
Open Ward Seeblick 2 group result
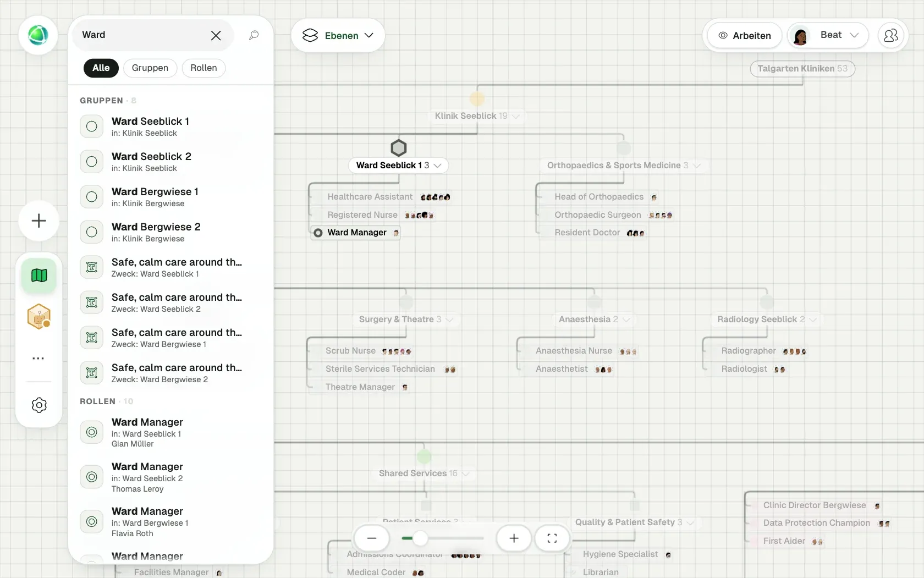[x=170, y=162]
